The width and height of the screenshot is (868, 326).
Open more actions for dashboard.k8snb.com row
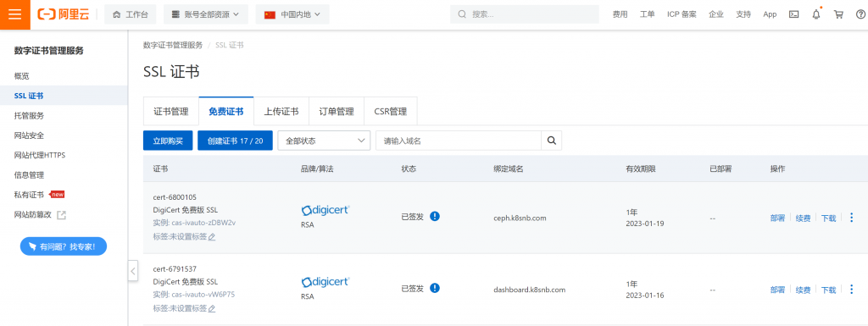tap(851, 289)
